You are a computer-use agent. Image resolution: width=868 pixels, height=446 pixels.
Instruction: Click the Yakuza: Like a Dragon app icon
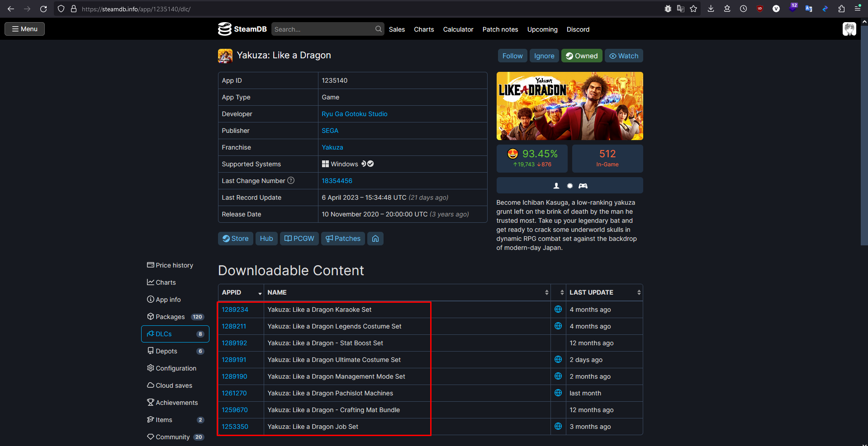click(x=225, y=56)
